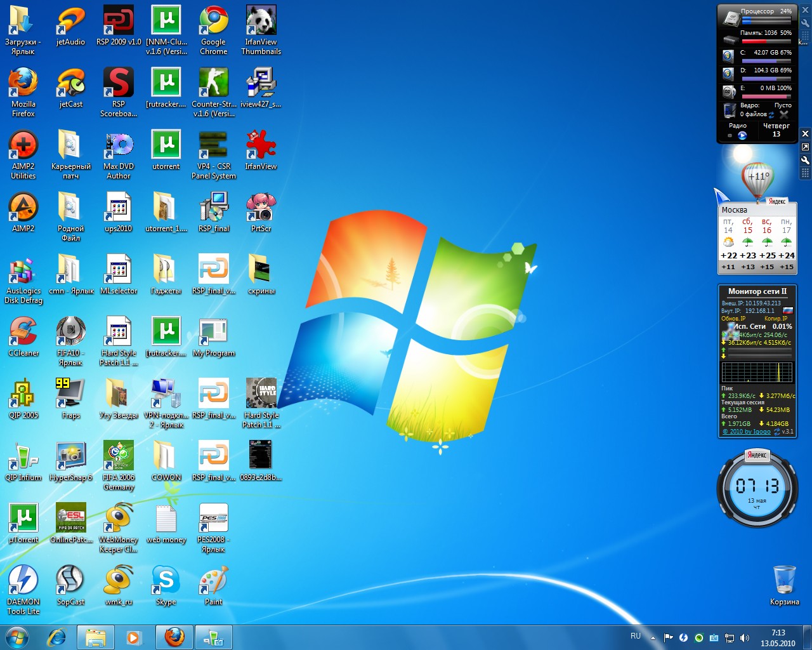Launch Windows Media Player from the taskbar
812x650 pixels.
[x=134, y=637]
